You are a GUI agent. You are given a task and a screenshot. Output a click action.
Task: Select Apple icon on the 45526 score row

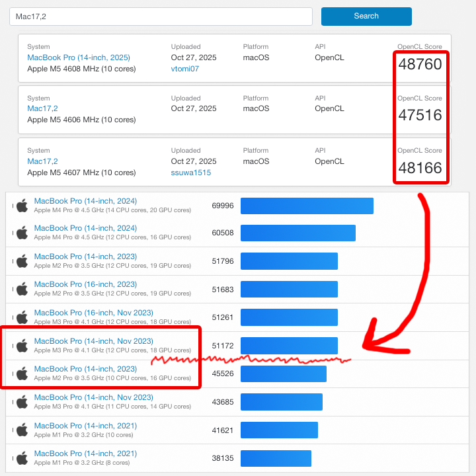point(22,374)
